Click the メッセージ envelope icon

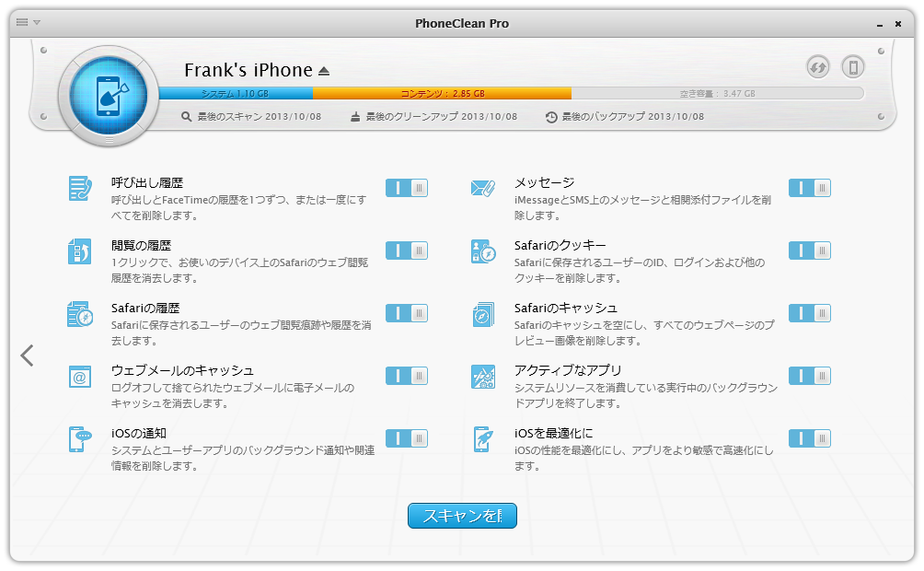click(x=482, y=188)
